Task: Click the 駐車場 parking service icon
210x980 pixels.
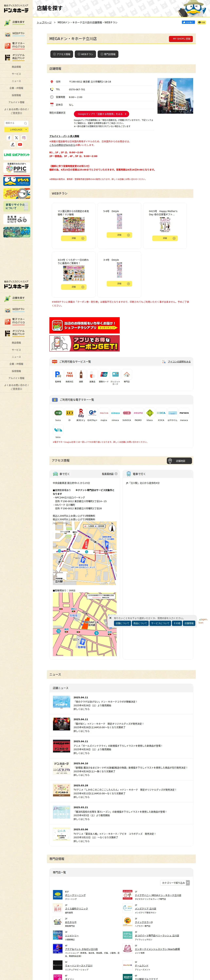Action: point(58,374)
